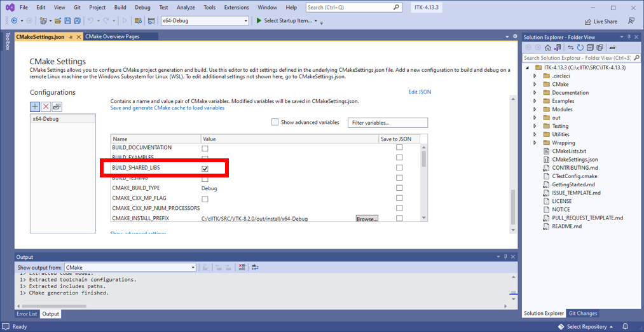644x332 pixels.
Task: Click the Navigate Backward arrow icon
Action: click(15, 20)
